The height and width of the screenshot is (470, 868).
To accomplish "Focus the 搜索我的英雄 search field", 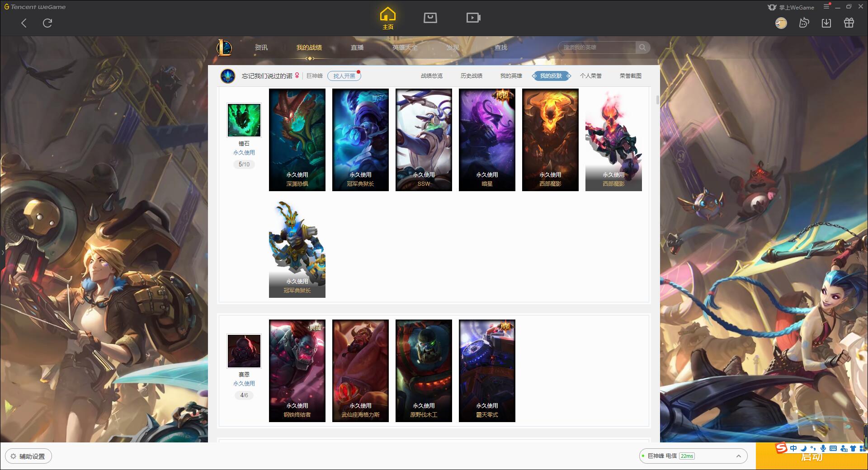I will [x=597, y=47].
